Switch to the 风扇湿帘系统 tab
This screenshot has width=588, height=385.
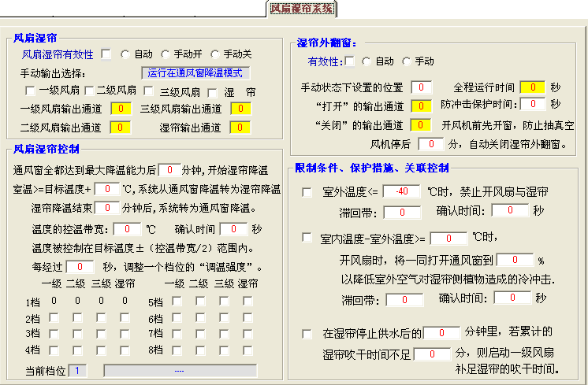(x=302, y=9)
